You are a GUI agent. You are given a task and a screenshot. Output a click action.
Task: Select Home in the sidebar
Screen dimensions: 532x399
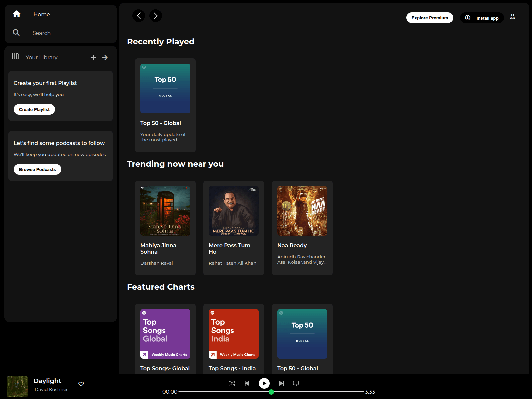pyautogui.click(x=42, y=14)
